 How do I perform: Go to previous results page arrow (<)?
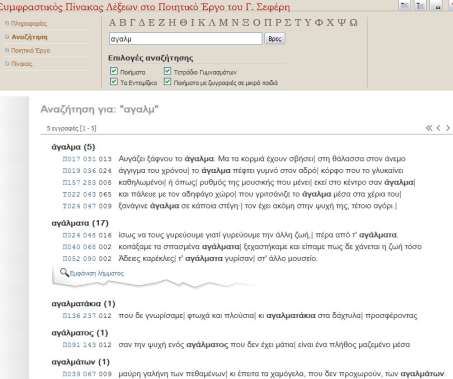point(439,128)
